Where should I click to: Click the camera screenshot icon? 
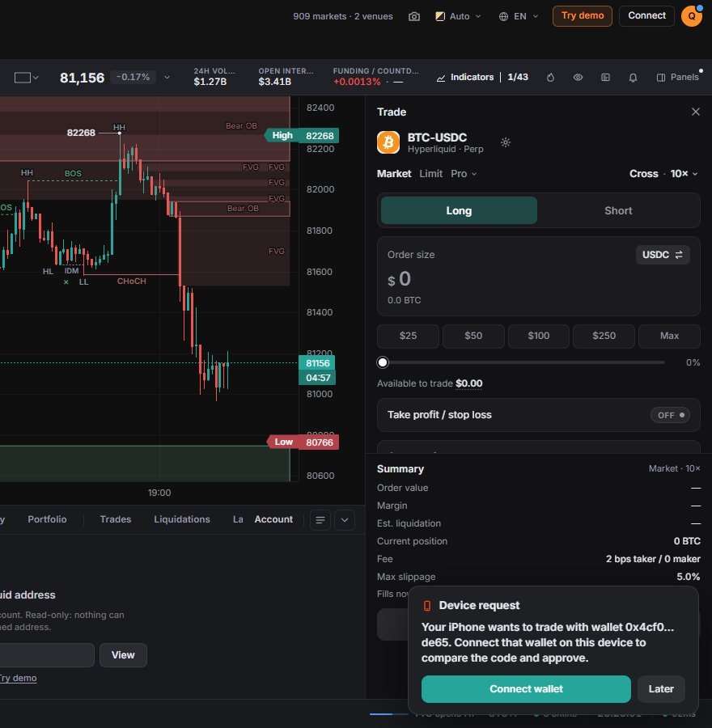(x=413, y=16)
